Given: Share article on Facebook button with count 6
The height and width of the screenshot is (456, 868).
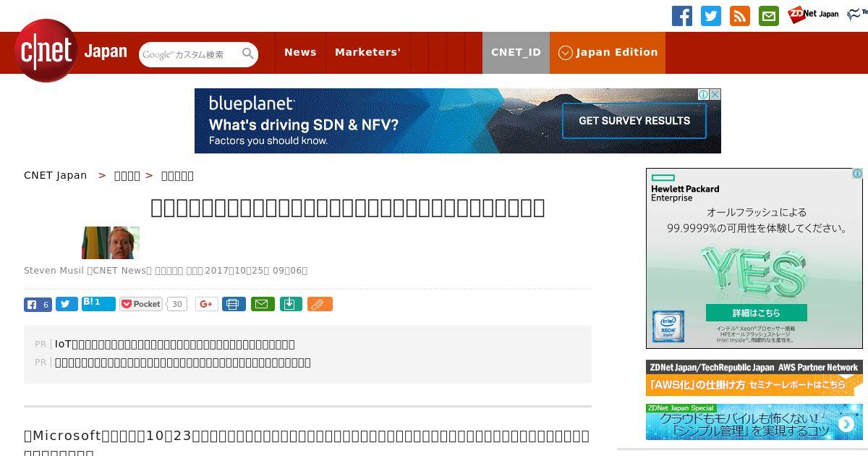Looking at the screenshot, I should pos(38,304).
